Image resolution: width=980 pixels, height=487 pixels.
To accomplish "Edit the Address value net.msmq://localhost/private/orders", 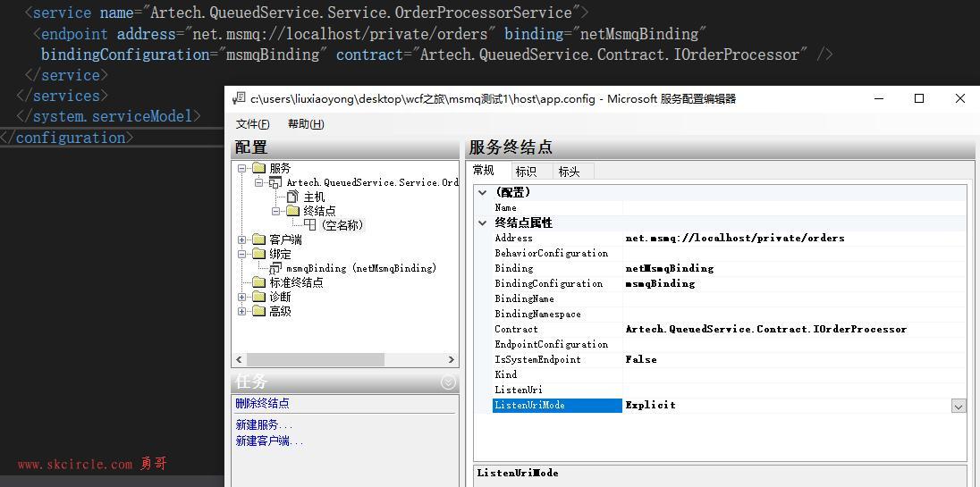I will (x=735, y=239).
